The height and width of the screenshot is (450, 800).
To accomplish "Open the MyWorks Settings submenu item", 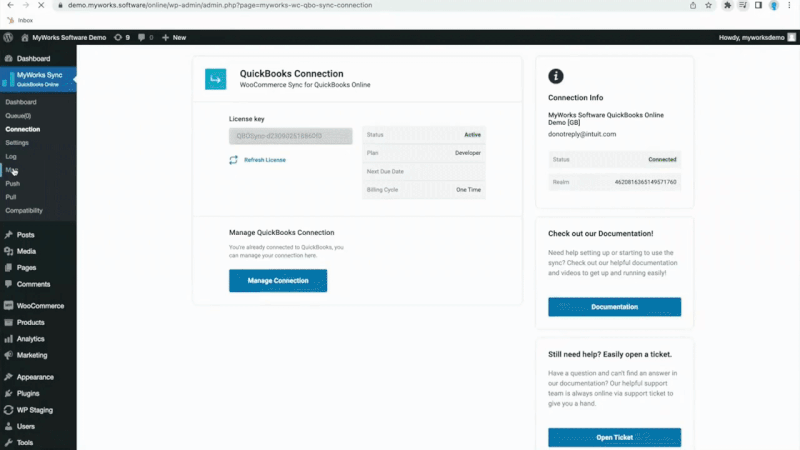I will click(x=17, y=143).
